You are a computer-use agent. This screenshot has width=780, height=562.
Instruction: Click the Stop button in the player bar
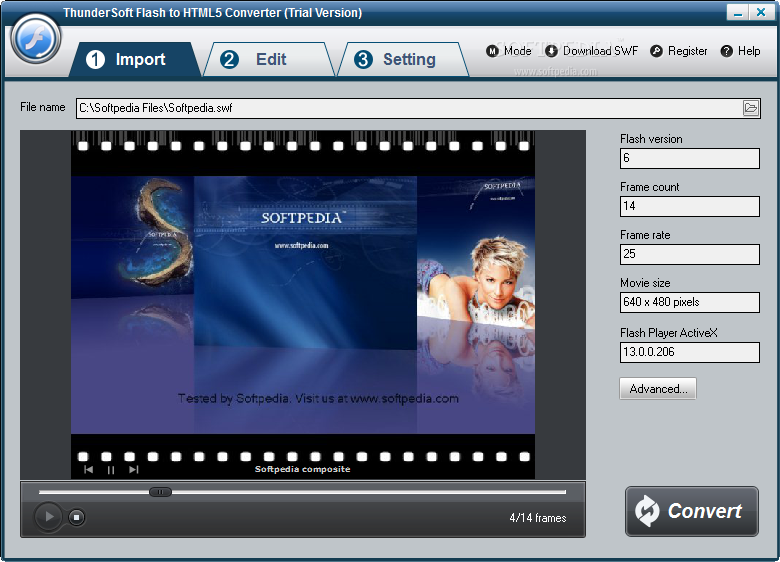tap(77, 517)
